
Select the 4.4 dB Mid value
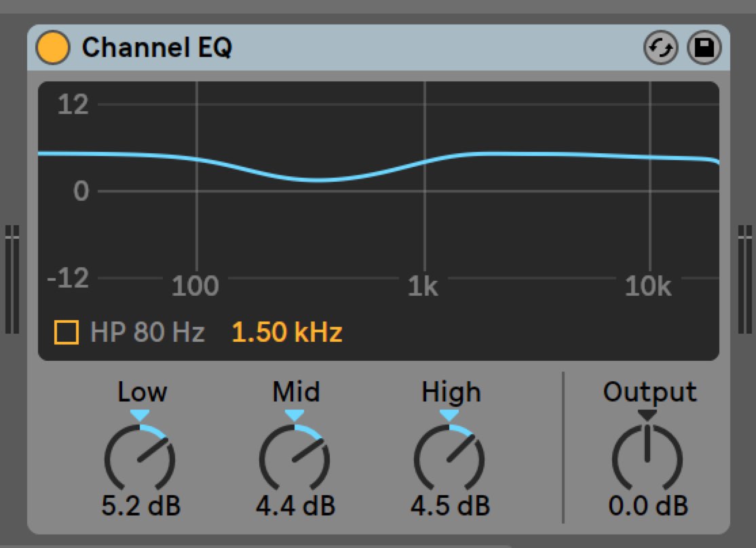(x=295, y=505)
